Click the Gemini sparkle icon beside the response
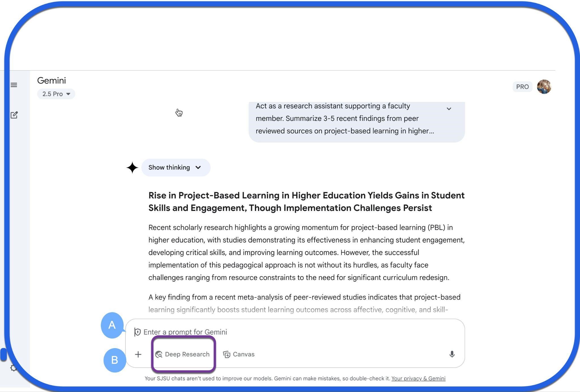Screen dimensions: 580x392 132,168
